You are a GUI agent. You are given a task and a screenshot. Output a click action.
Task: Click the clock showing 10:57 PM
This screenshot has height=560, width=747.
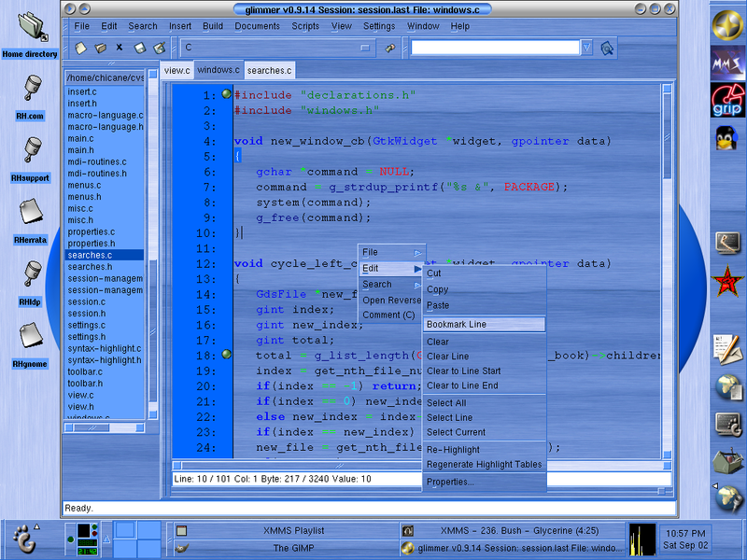685,539
